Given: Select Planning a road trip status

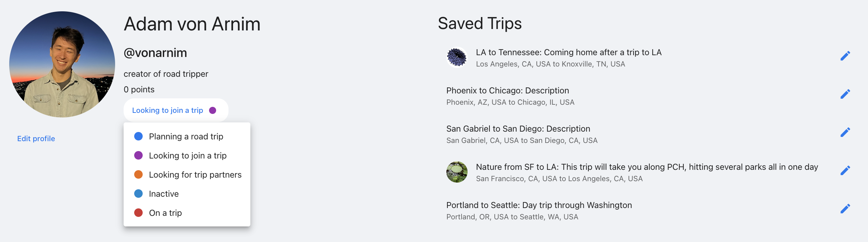Looking at the screenshot, I should [187, 137].
